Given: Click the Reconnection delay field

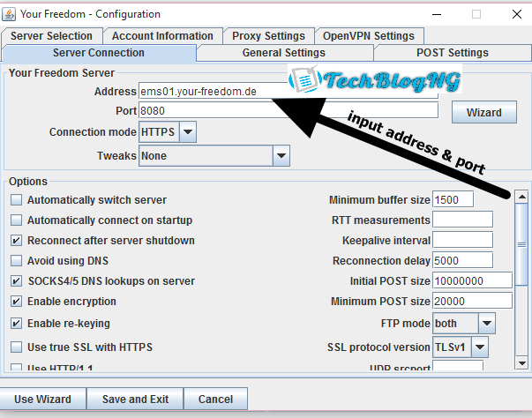Looking at the screenshot, I should (463, 261).
